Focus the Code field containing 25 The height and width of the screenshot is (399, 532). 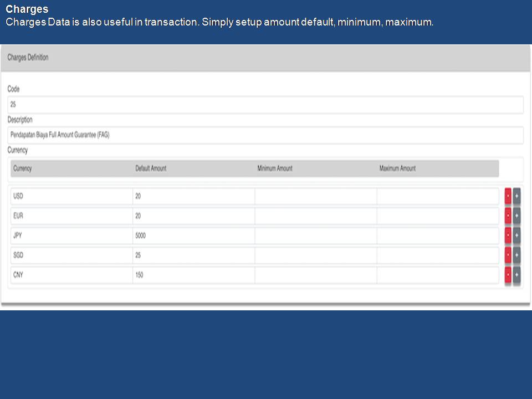click(265, 105)
